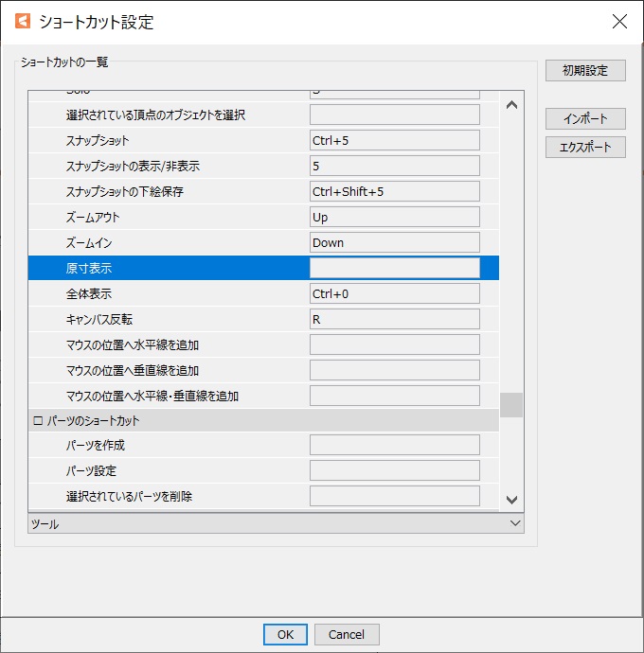Select the ズームイン row label
The height and width of the screenshot is (653, 644).
click(89, 242)
